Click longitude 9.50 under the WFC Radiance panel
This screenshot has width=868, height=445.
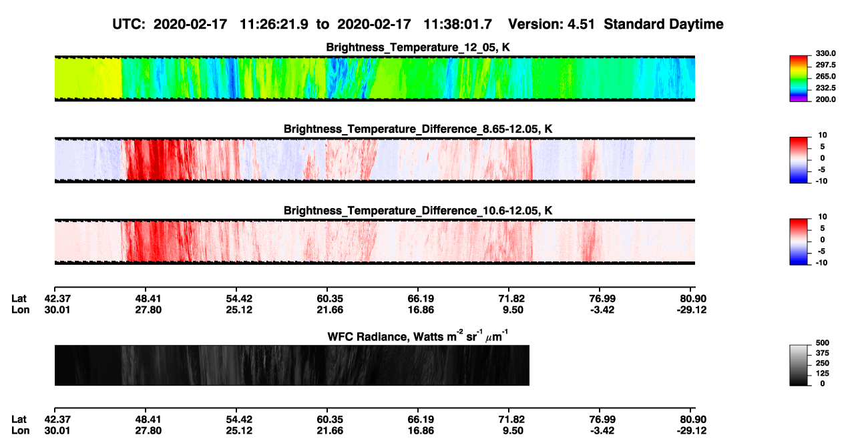(x=512, y=430)
